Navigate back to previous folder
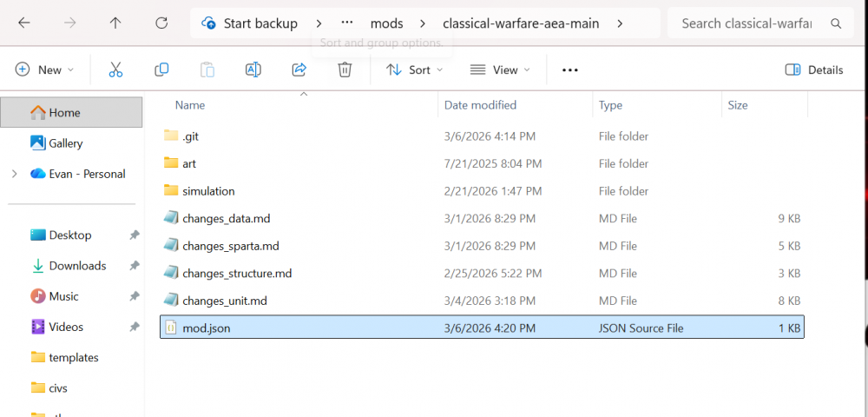This screenshot has width=868, height=417. (x=24, y=23)
